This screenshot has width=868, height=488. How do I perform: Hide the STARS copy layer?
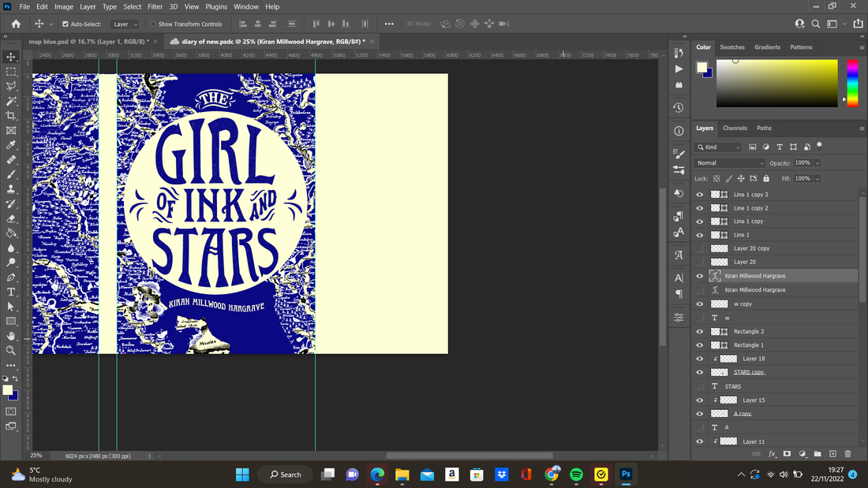point(700,372)
